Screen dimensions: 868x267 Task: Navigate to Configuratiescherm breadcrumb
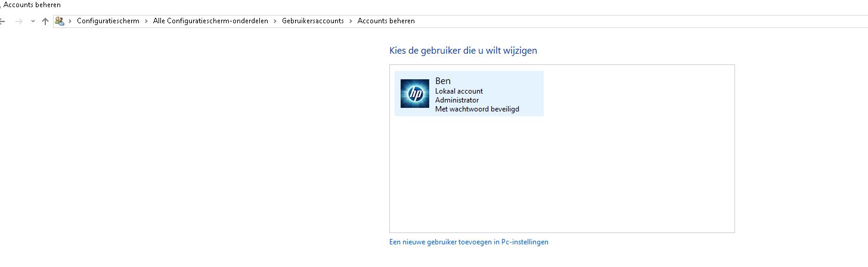[108, 21]
